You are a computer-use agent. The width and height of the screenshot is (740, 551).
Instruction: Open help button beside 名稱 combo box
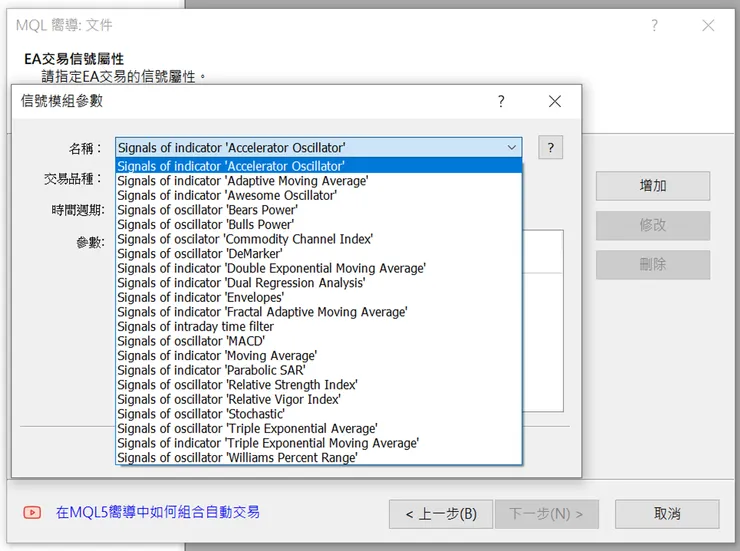(550, 148)
